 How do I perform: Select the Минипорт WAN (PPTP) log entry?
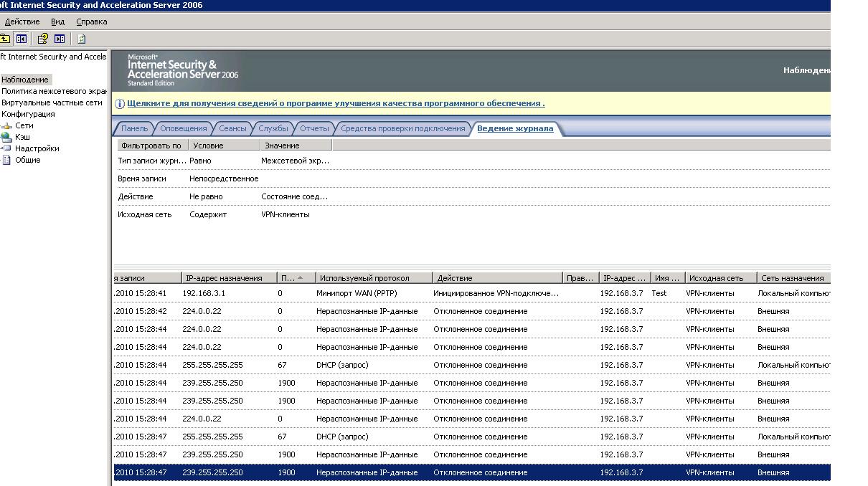(472, 293)
